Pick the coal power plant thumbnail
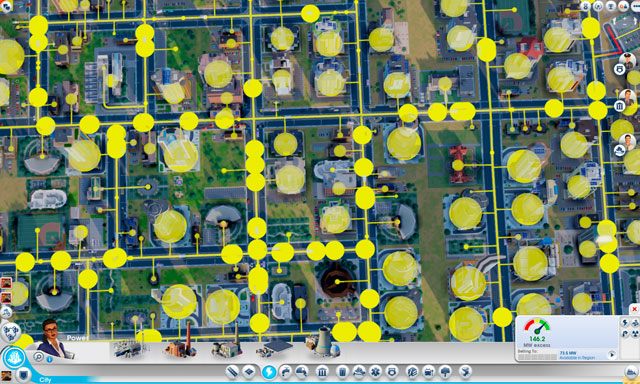The width and height of the screenshot is (640, 384). 180,342
